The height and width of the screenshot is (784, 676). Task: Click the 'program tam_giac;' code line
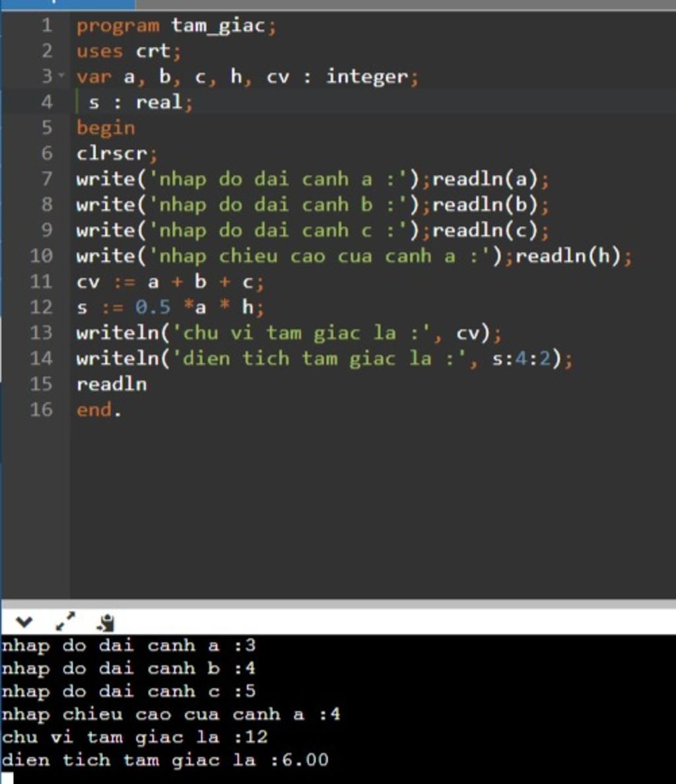pos(176,26)
